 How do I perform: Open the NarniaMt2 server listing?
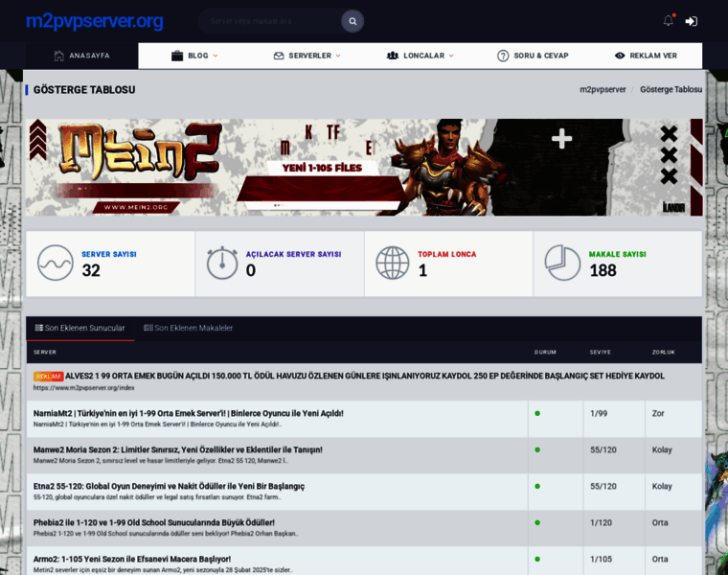[x=188, y=413]
